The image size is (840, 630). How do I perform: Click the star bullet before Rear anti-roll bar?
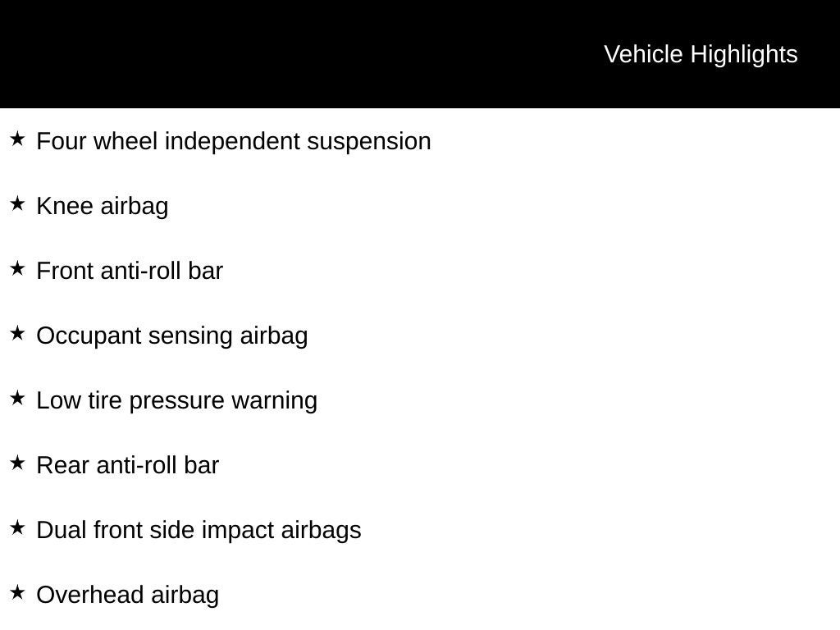[17, 463]
